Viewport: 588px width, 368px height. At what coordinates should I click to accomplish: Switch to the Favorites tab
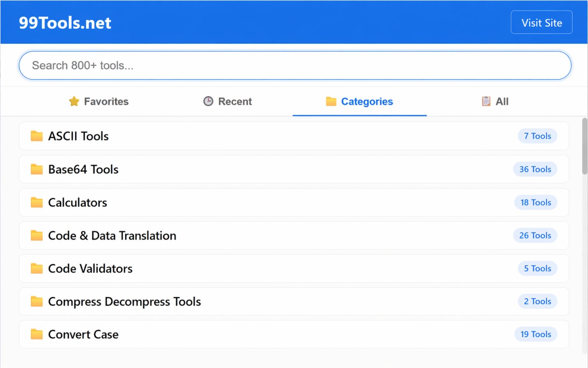click(98, 101)
